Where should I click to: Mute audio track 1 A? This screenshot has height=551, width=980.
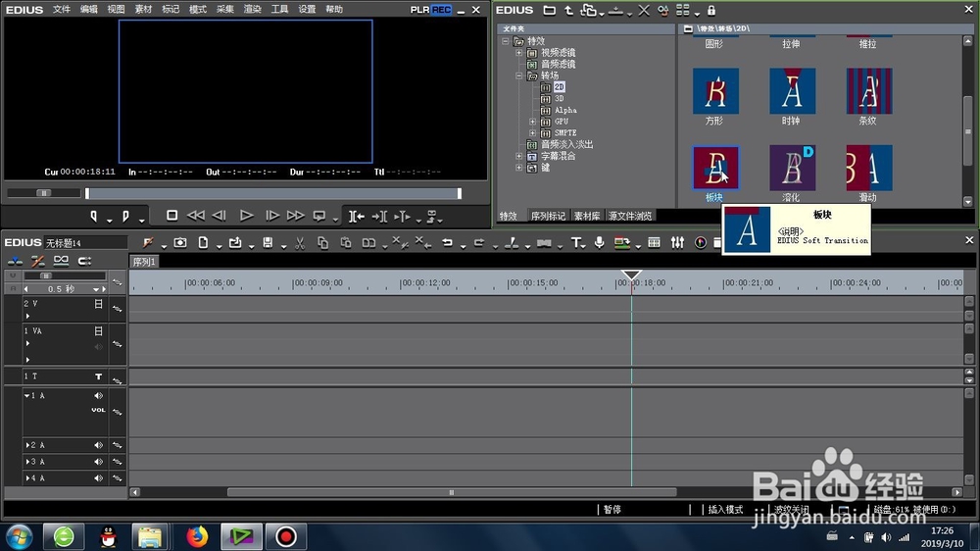[x=98, y=395]
